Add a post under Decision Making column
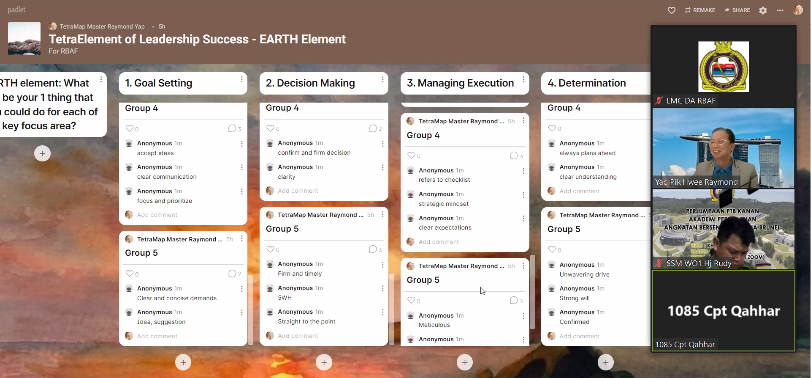The image size is (811, 378). coord(324,362)
